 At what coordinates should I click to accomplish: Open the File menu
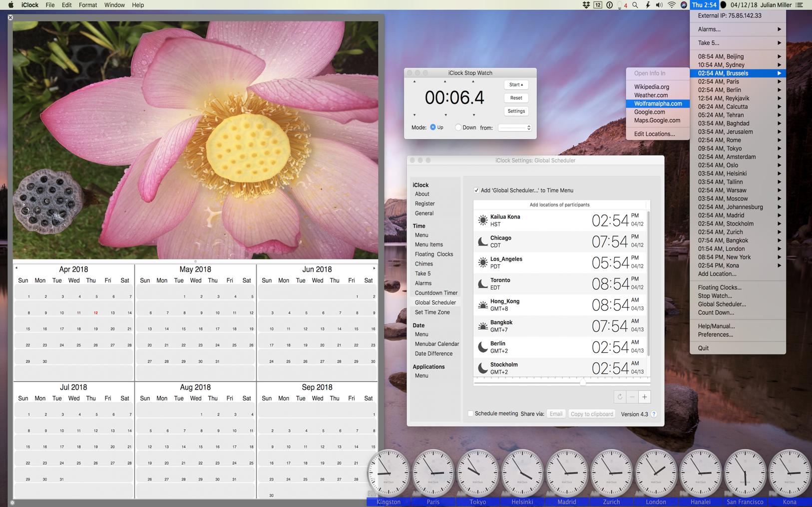coord(50,5)
